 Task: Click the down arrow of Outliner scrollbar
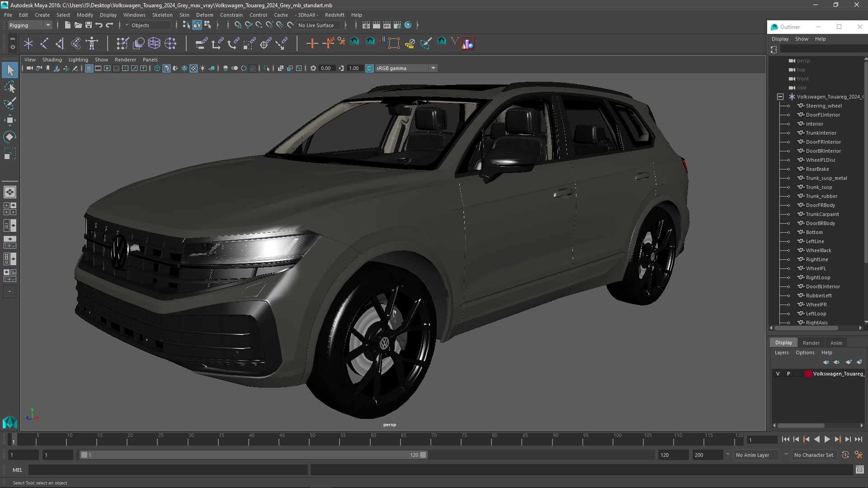pos(865,322)
